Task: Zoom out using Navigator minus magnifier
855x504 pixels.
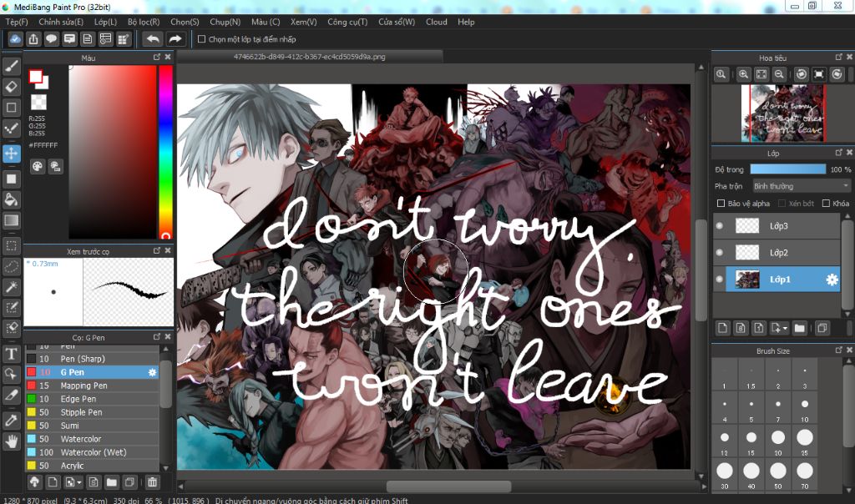Action: point(779,74)
